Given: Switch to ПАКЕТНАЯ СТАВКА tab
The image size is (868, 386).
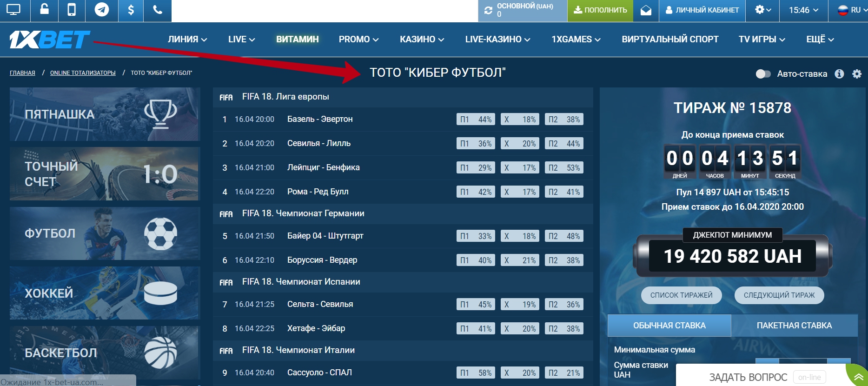Looking at the screenshot, I should pos(795,326).
